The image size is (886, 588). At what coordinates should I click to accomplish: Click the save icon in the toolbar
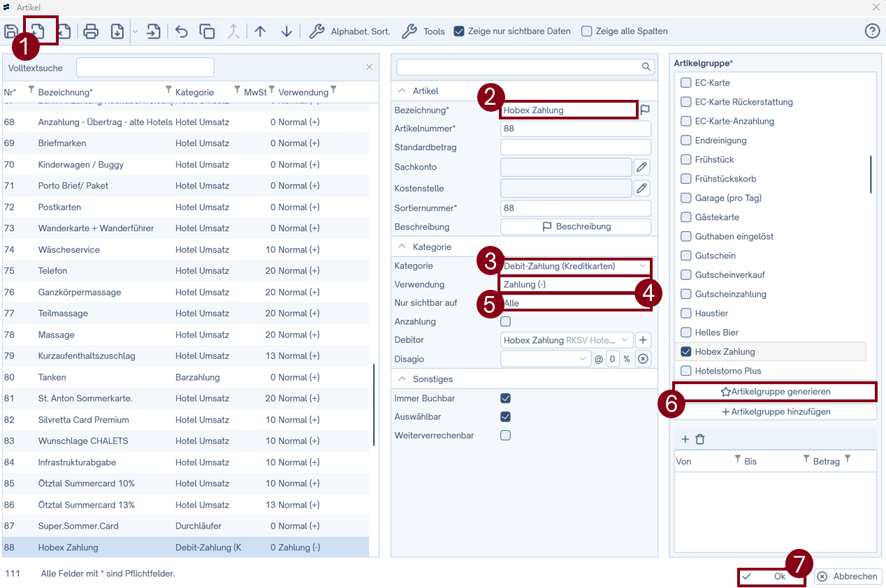pyautogui.click(x=10, y=31)
